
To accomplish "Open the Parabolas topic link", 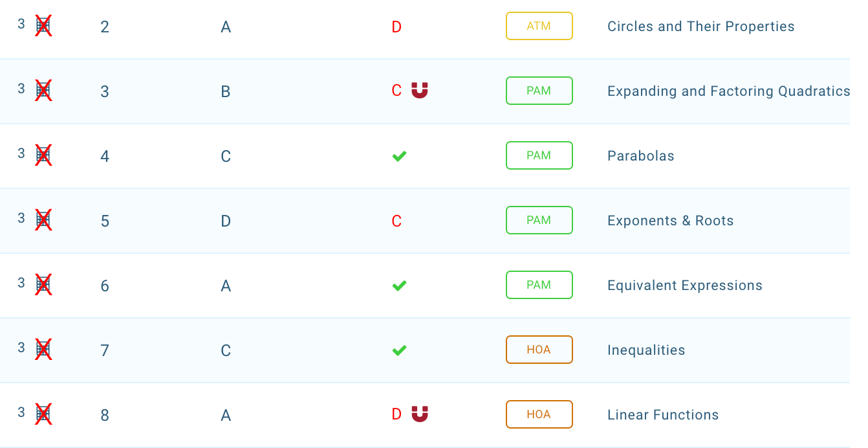I will (640, 156).
